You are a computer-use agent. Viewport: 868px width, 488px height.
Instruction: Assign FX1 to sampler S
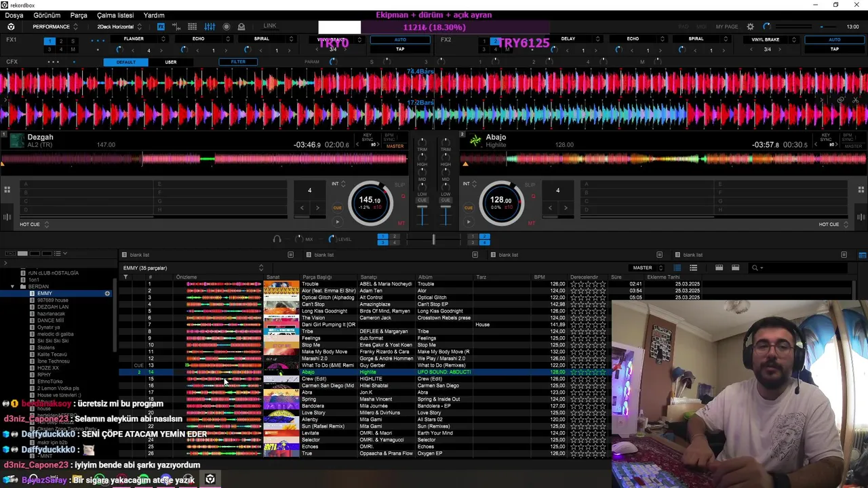coord(73,42)
